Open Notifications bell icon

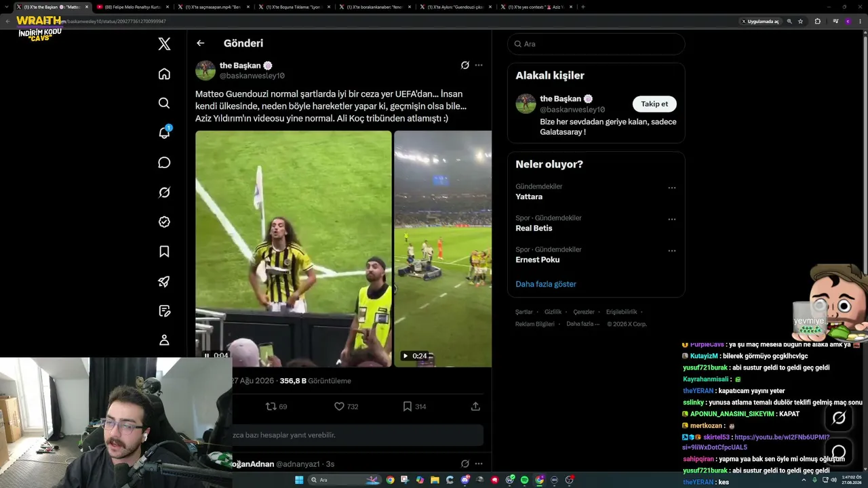click(x=164, y=132)
